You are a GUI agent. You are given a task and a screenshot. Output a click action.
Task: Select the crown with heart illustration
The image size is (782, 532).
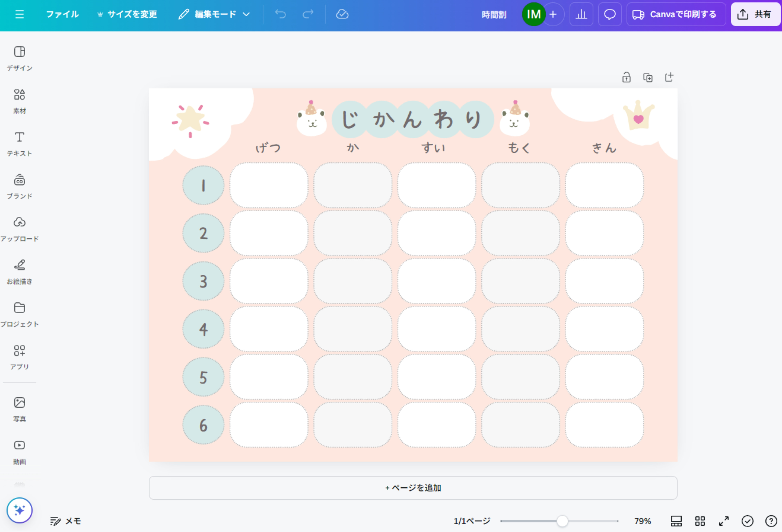(x=639, y=115)
